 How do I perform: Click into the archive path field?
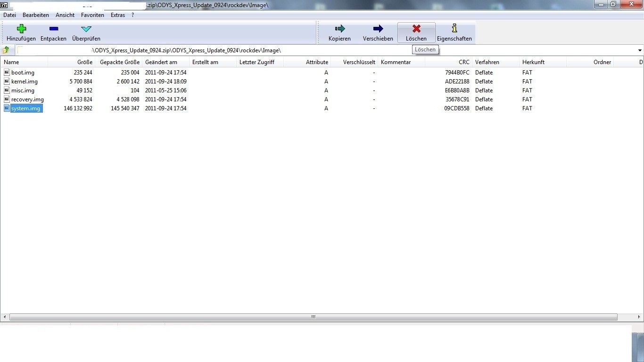tap(326, 50)
